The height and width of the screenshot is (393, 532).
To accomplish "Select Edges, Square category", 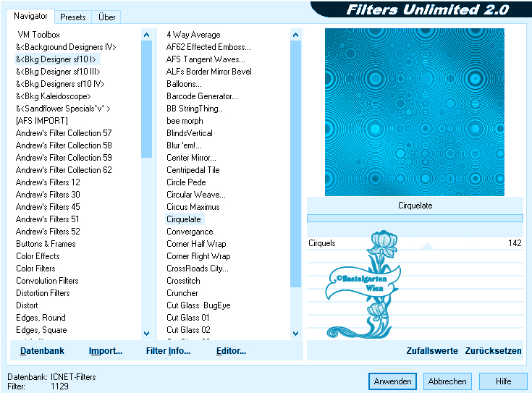I will pyautogui.click(x=41, y=330).
